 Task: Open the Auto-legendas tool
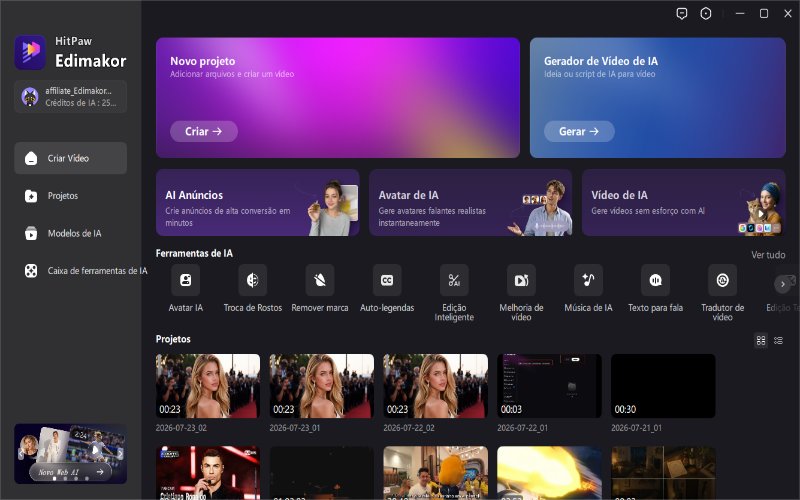point(387,280)
